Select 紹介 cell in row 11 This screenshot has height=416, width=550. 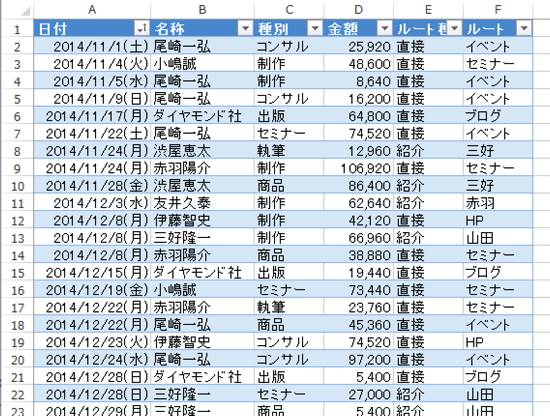tap(428, 203)
